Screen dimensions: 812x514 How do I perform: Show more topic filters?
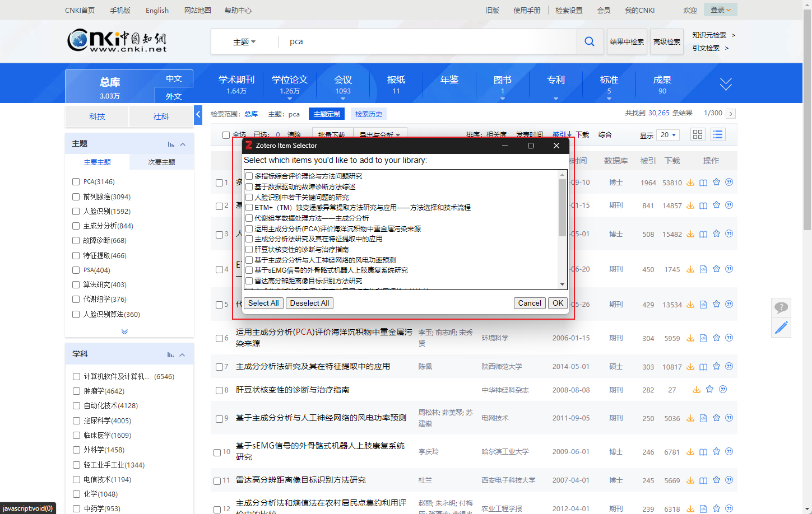click(124, 331)
